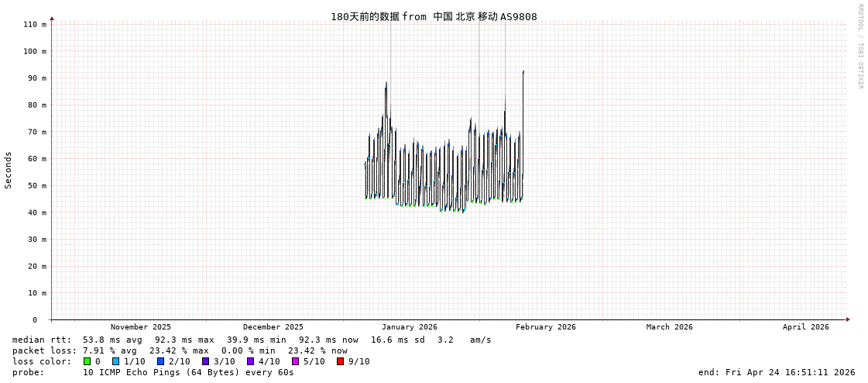
Task: Select the light blue 1/10 loss swatch
Action: [115, 361]
